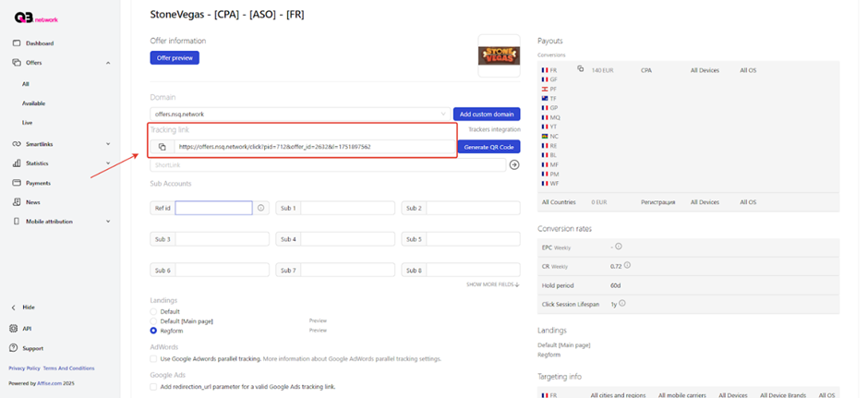This screenshot has height=398, width=868.
Task: Click the CR Weekly info icon
Action: click(627, 266)
